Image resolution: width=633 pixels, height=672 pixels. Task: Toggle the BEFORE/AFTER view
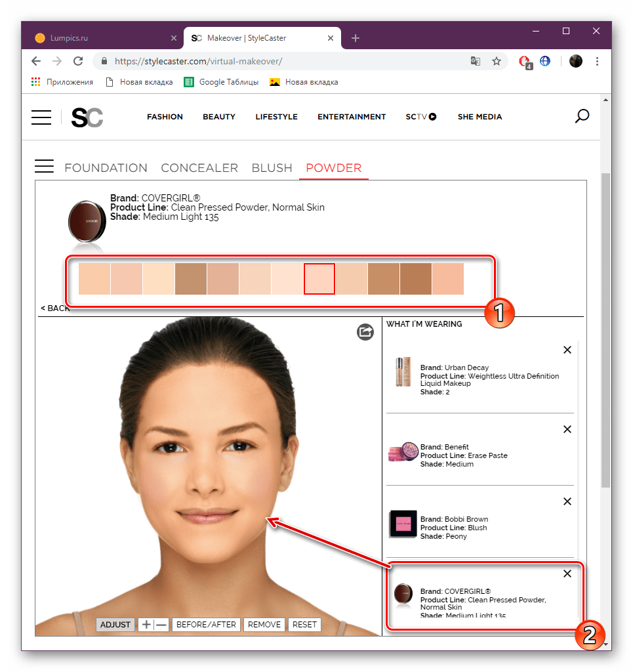206,625
